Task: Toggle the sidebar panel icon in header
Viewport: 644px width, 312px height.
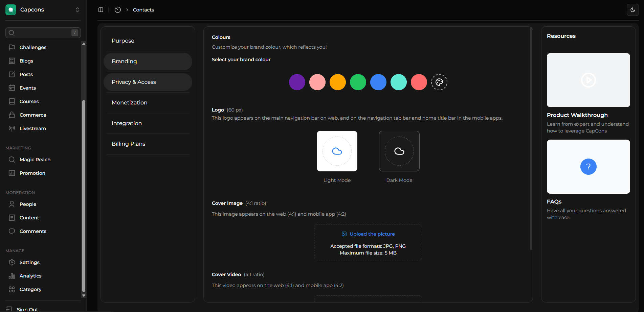Action: click(101, 10)
